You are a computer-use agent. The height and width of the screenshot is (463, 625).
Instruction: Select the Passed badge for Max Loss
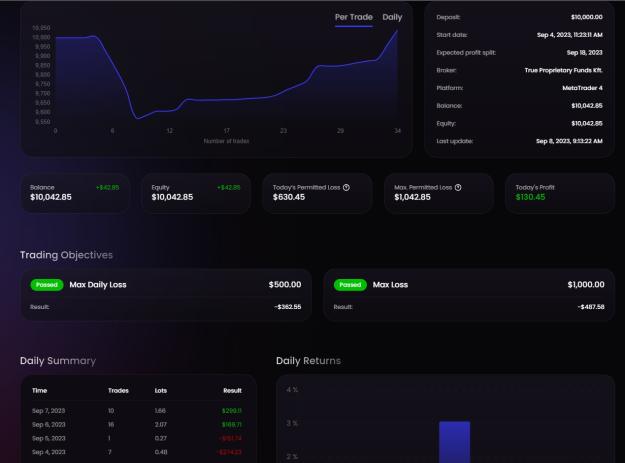[350, 284]
